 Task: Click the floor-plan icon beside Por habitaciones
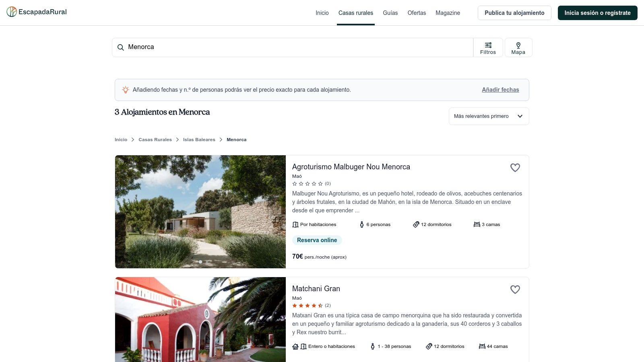pos(295,224)
